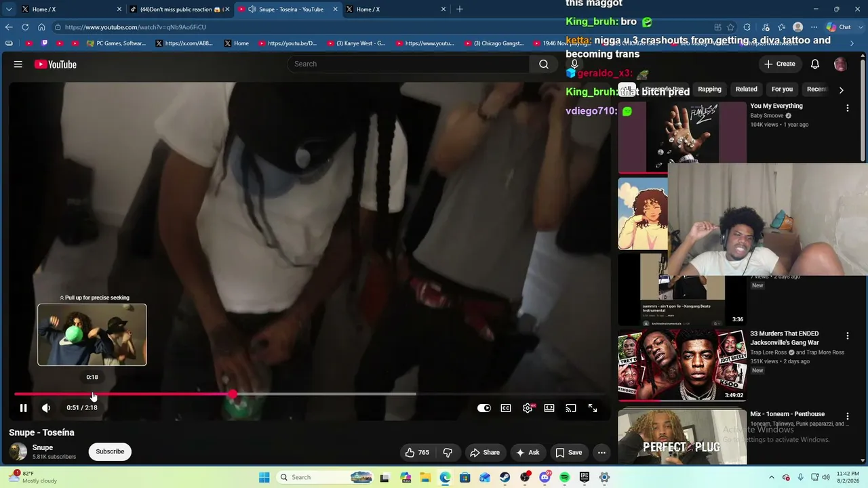Viewport: 868px width, 488px height.
Task: Open YouTube notifications bell
Action: click(815, 64)
